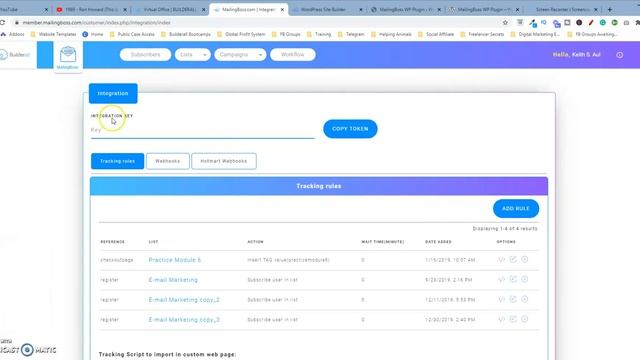Switch to the Webhooks tab

point(168,161)
